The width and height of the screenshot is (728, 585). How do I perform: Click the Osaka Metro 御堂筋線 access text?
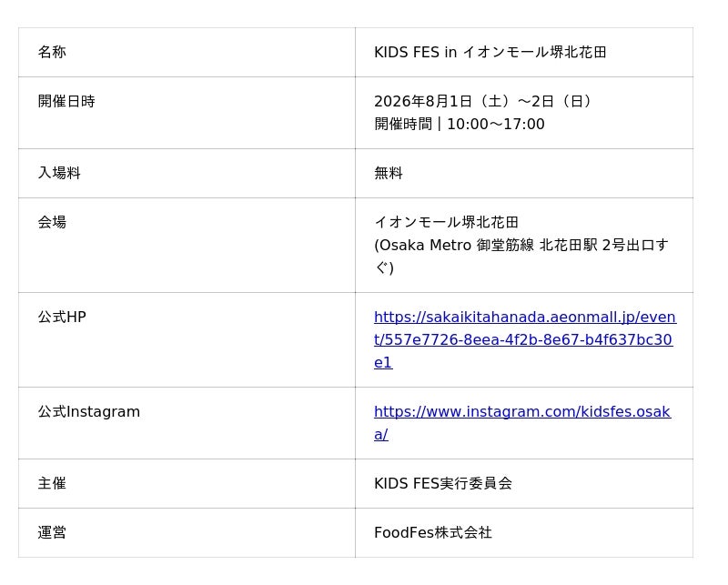[521, 257]
